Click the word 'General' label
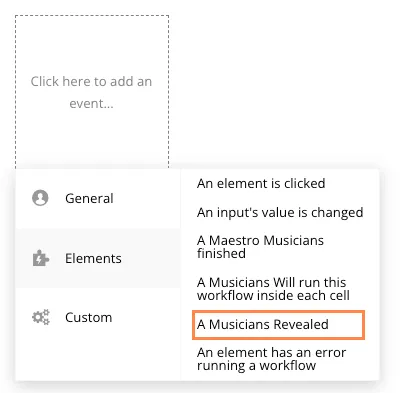The width and height of the screenshot is (405, 393). tap(89, 198)
